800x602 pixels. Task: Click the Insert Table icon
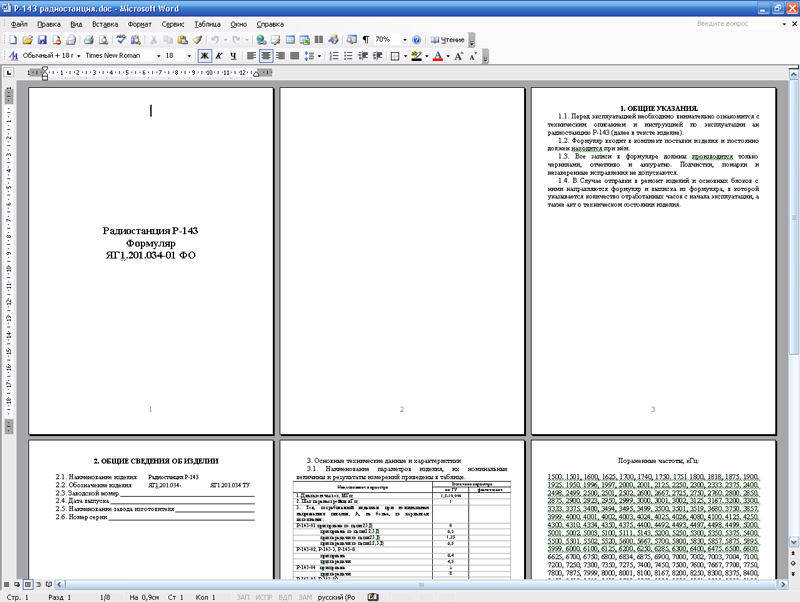(x=290, y=40)
